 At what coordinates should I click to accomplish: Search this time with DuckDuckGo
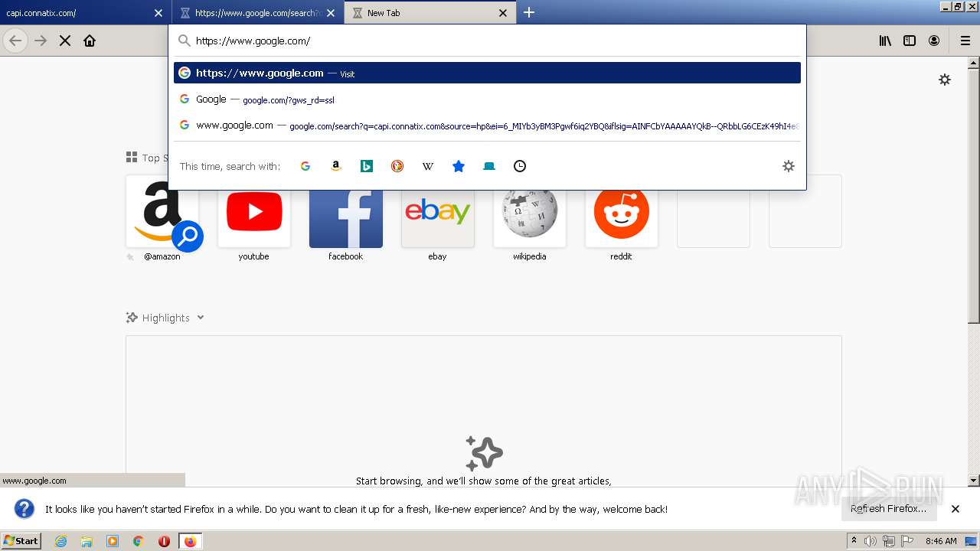coord(397,166)
